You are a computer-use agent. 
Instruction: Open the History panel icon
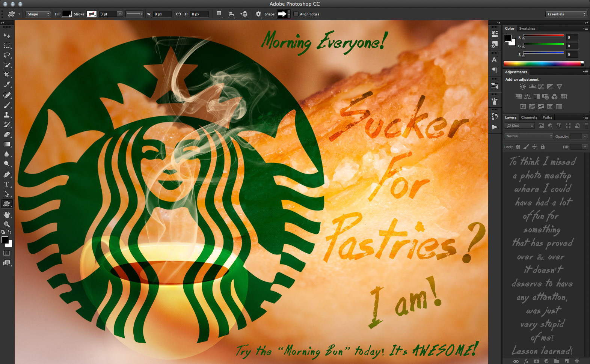coord(495,116)
